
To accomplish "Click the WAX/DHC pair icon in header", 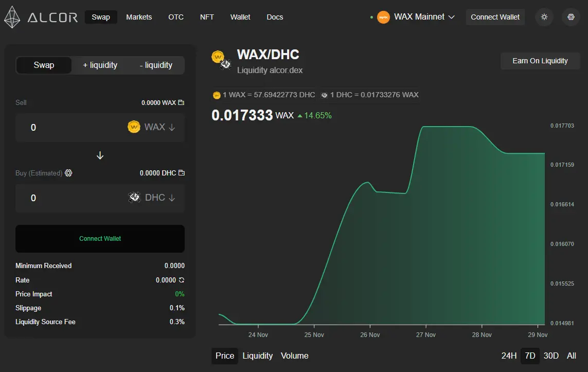I will [x=222, y=60].
